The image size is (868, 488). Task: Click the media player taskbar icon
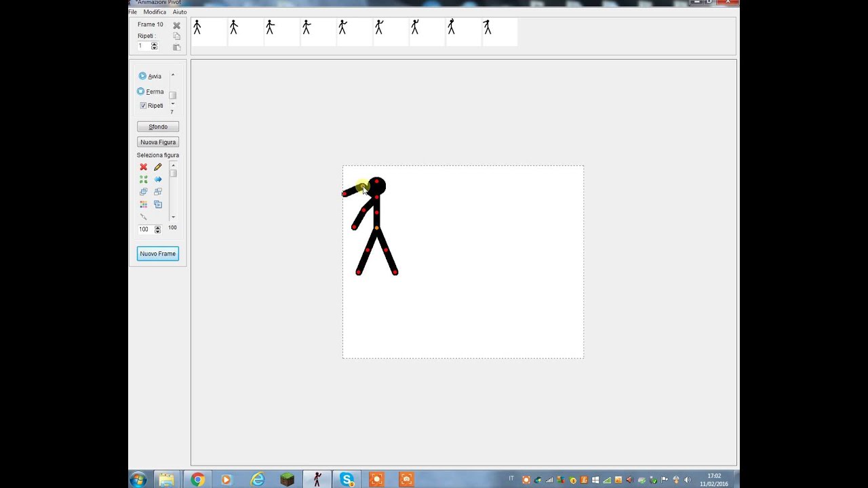[226, 480]
